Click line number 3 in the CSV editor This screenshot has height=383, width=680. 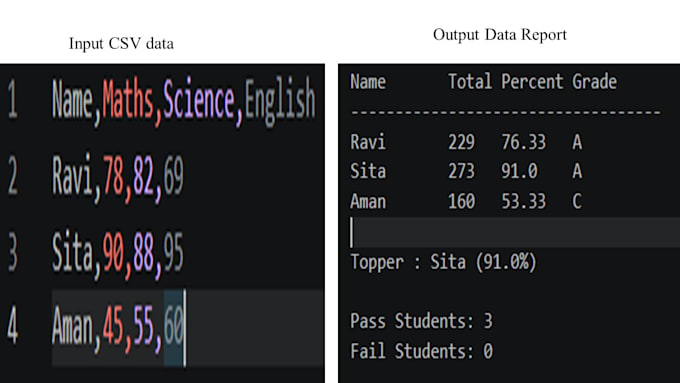(x=13, y=252)
